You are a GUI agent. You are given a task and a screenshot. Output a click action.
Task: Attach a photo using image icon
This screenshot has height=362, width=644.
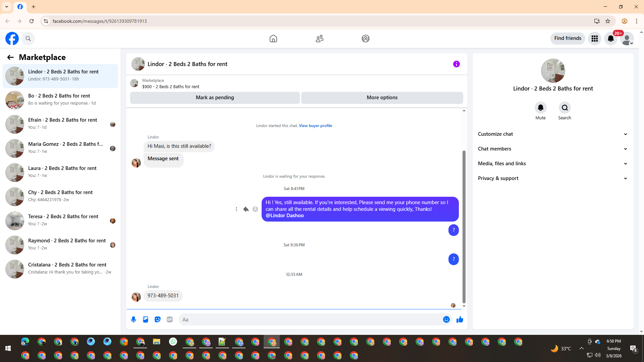coord(146,319)
